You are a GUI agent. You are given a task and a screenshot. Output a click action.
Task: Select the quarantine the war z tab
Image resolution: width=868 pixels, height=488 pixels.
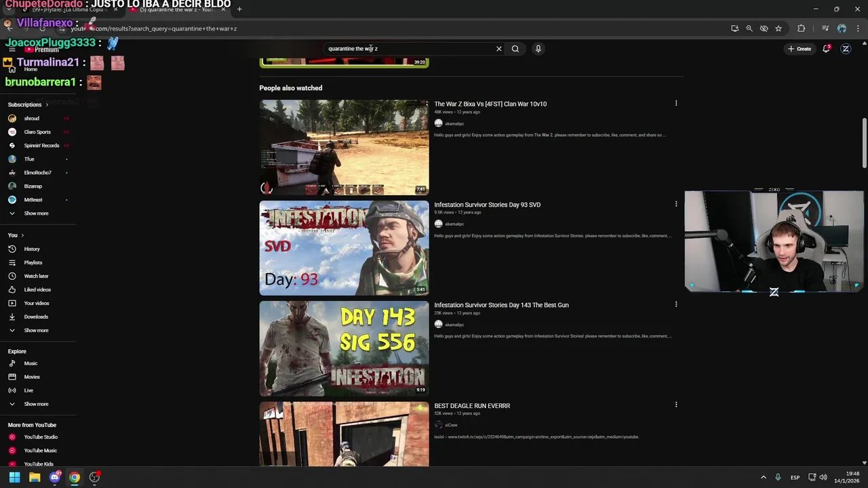pyautogui.click(x=178, y=9)
